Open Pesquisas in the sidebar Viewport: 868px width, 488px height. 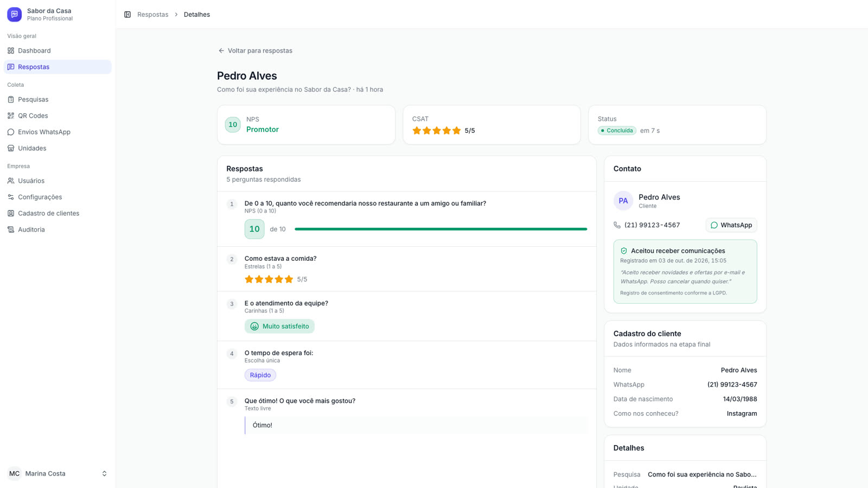[58, 99]
